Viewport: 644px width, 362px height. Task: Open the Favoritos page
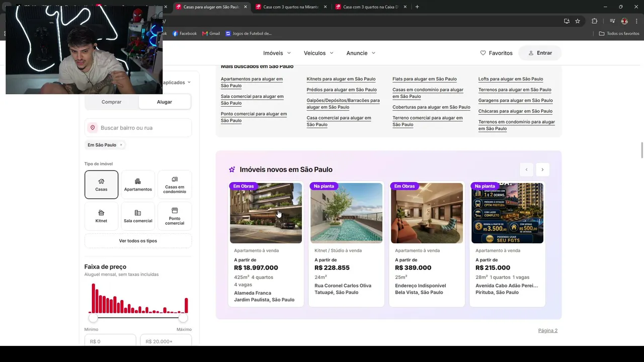tap(496, 53)
